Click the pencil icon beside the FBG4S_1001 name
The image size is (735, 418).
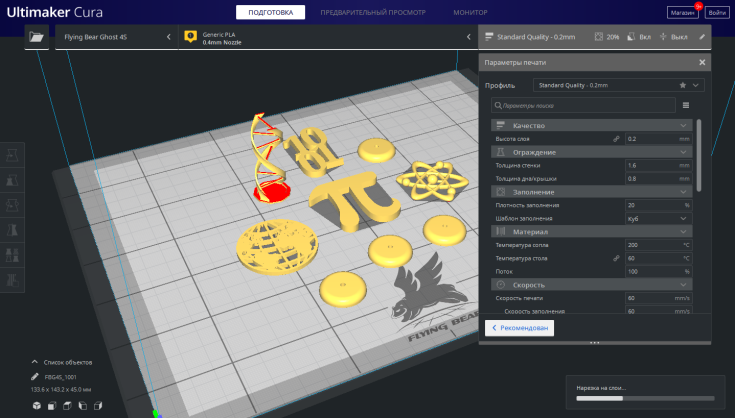[x=35, y=376]
